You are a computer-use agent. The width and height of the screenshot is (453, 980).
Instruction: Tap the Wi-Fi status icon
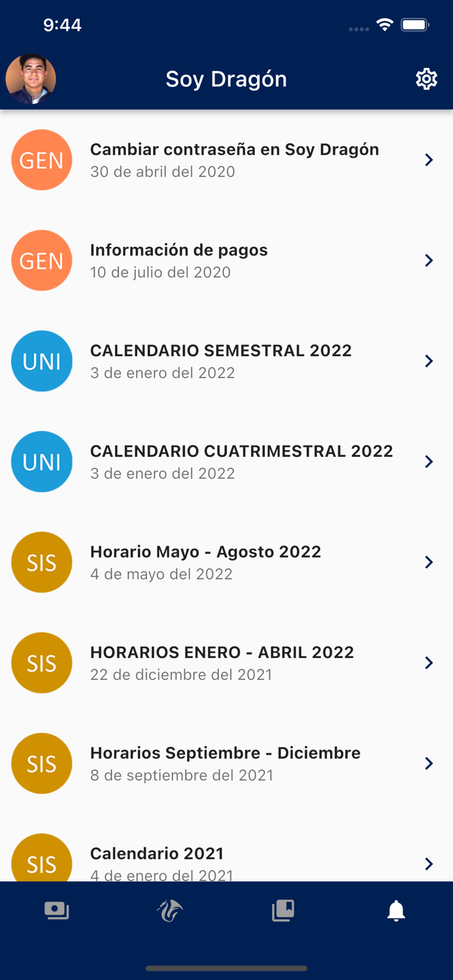(x=384, y=24)
